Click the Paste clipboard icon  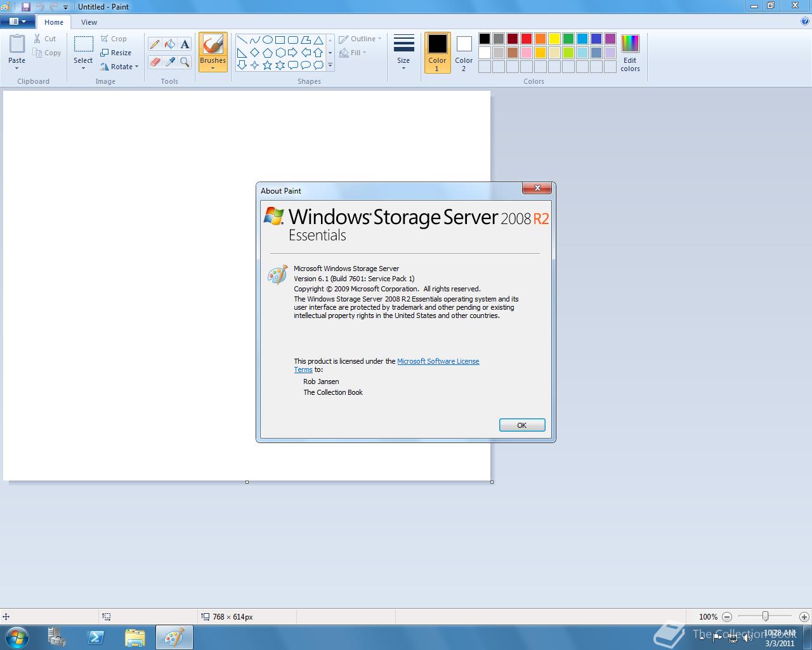[17, 44]
